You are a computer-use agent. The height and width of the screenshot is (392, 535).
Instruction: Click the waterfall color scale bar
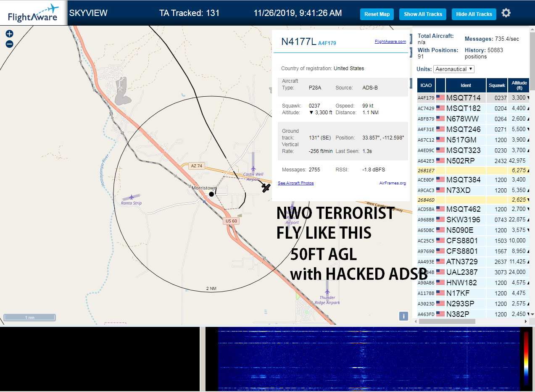click(526, 358)
